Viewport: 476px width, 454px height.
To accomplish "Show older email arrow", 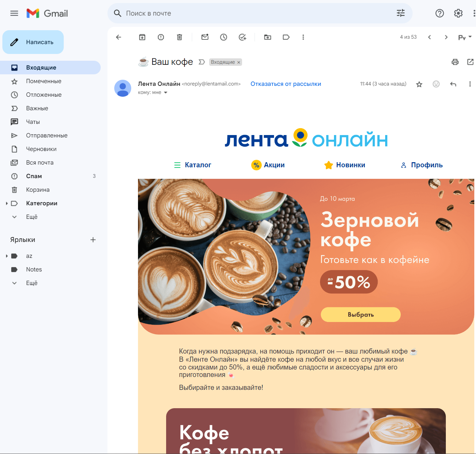I will pyautogui.click(x=446, y=37).
